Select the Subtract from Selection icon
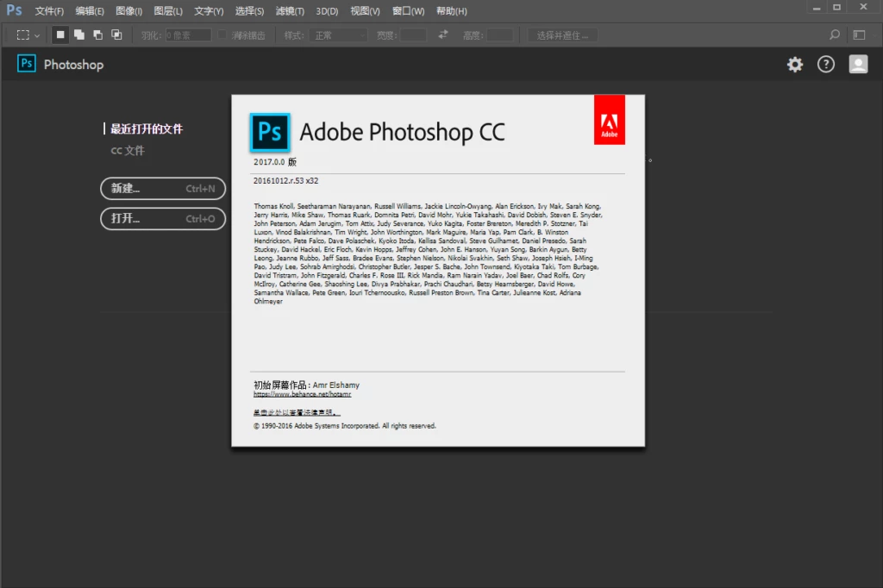 [x=98, y=35]
